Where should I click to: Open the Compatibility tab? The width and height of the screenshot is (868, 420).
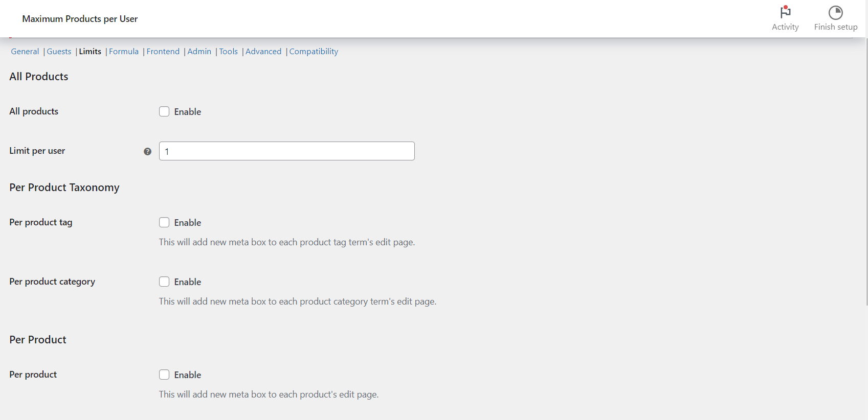click(314, 52)
